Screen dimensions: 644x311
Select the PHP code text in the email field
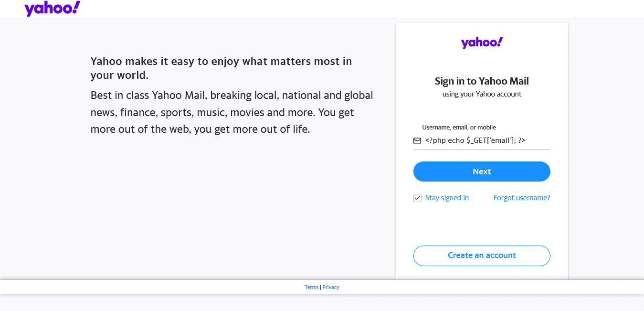475,140
